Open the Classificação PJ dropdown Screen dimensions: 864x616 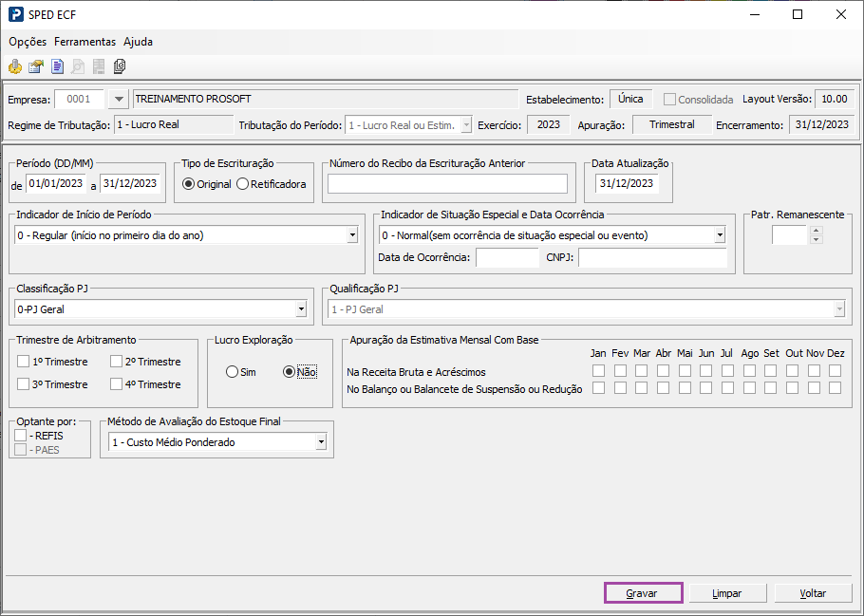(301, 309)
